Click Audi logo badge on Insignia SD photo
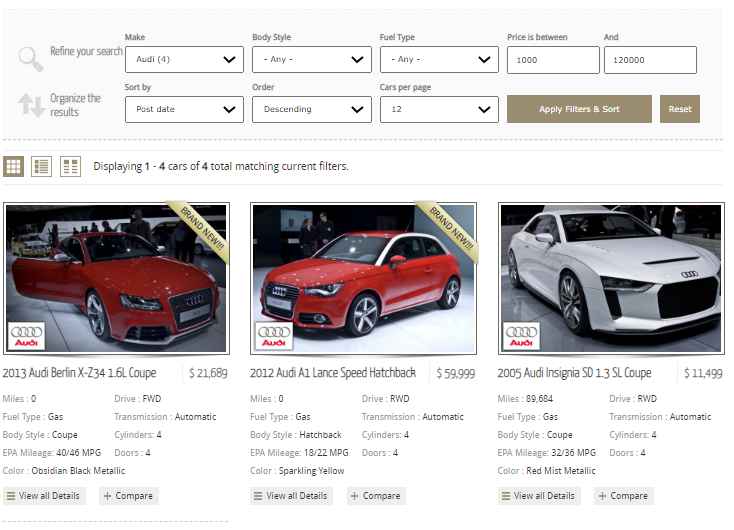This screenshot has width=734, height=530. pos(521,336)
